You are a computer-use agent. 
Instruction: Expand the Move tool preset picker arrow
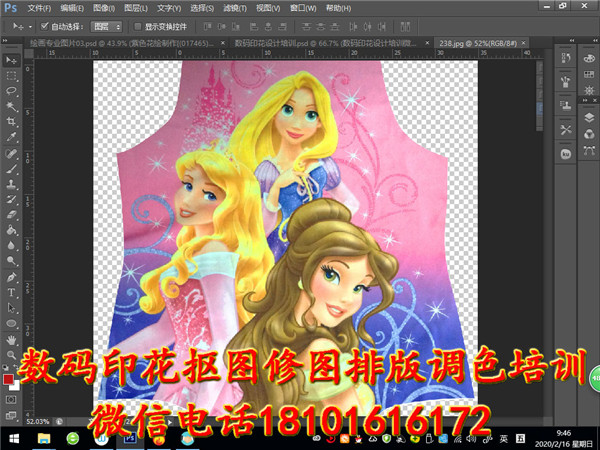(x=29, y=26)
